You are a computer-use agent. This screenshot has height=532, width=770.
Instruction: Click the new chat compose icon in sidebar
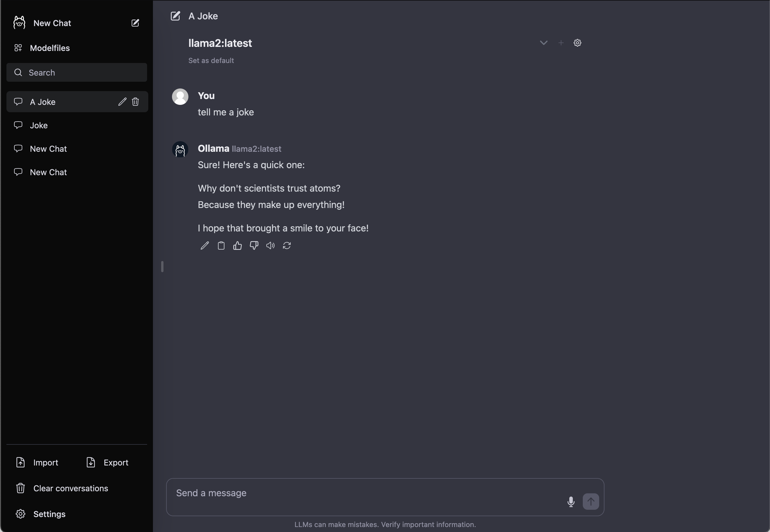(135, 23)
